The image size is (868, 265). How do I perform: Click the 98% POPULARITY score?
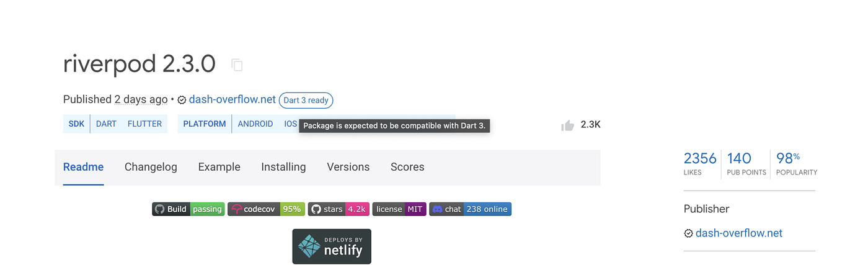(797, 164)
